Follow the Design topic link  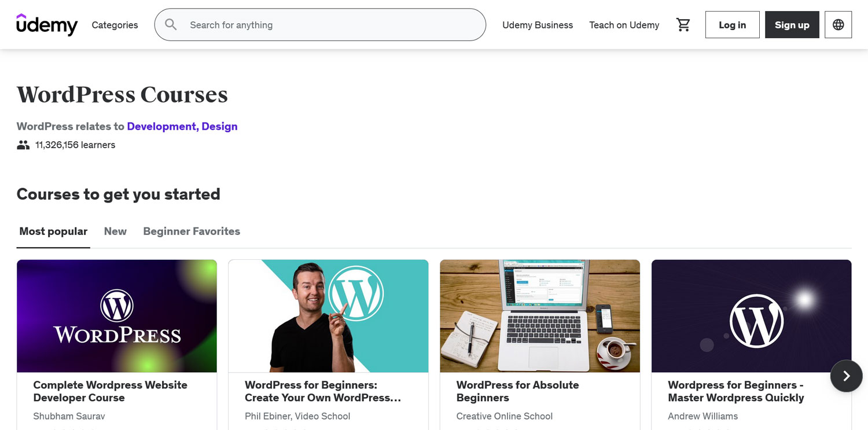click(x=219, y=126)
